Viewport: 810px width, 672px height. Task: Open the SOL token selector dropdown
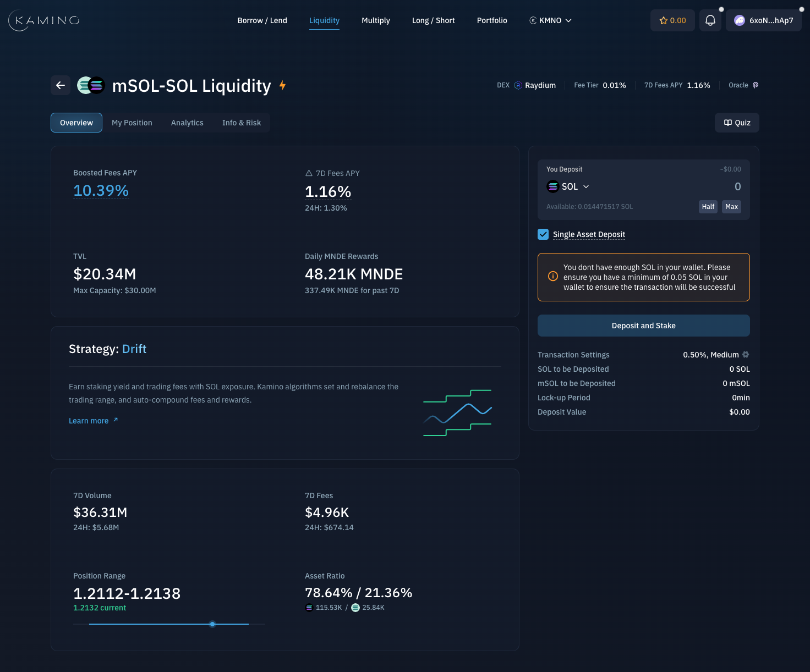(568, 186)
